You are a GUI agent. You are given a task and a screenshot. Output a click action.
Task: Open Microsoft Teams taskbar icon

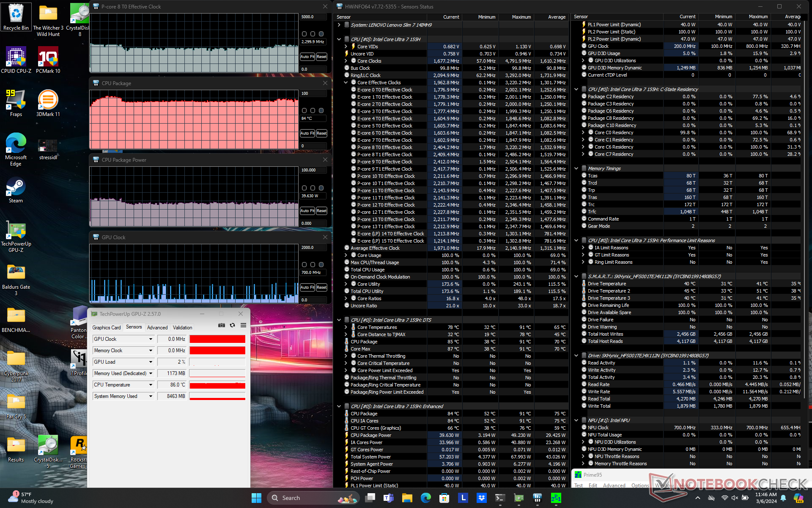pos(388,498)
